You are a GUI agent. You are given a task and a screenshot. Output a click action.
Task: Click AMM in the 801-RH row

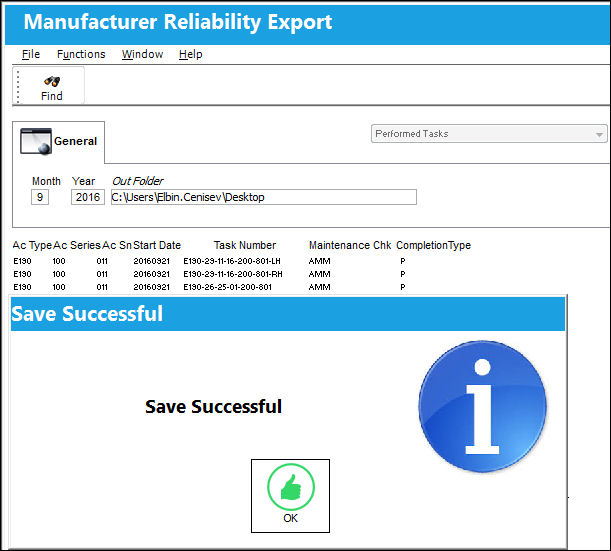pyautogui.click(x=320, y=274)
